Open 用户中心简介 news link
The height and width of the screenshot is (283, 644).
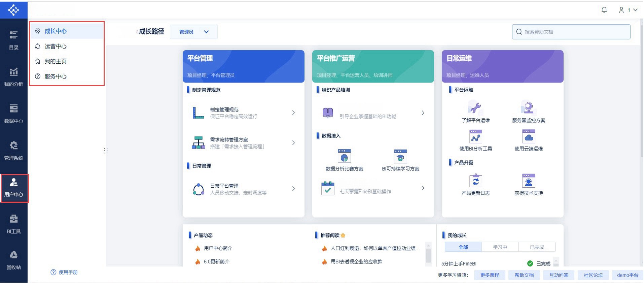pos(218,248)
